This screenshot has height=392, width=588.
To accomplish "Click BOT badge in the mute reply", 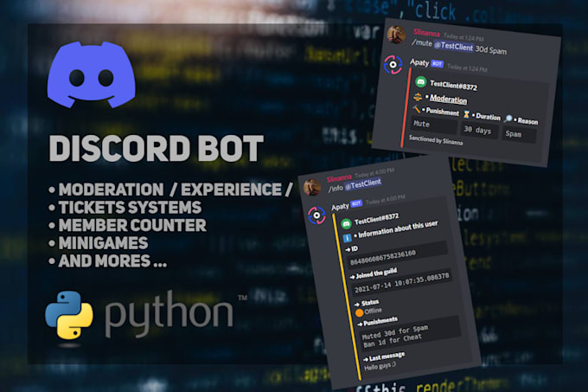I will 437,64.
